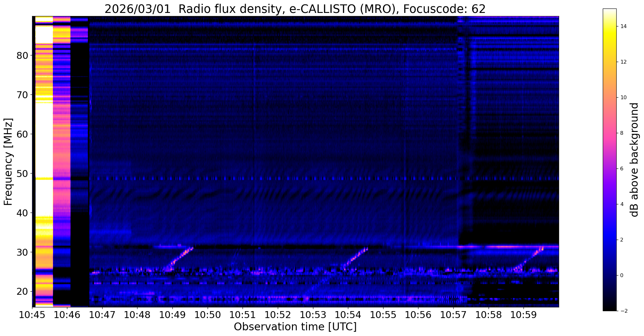Click the 10:46 time tick label

click(67, 315)
